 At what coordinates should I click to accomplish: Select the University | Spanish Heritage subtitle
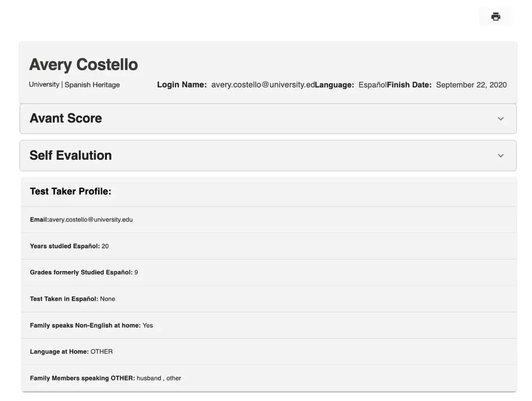pyautogui.click(x=74, y=85)
